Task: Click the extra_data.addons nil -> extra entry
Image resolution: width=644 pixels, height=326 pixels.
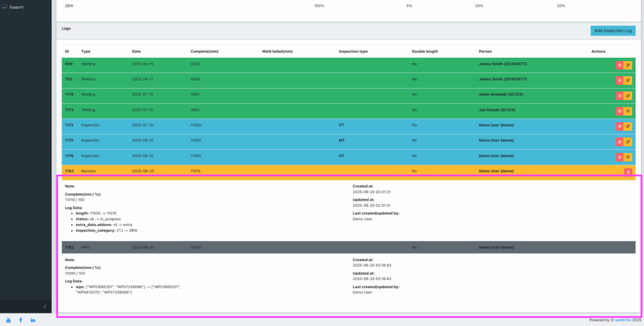Action: (104, 225)
